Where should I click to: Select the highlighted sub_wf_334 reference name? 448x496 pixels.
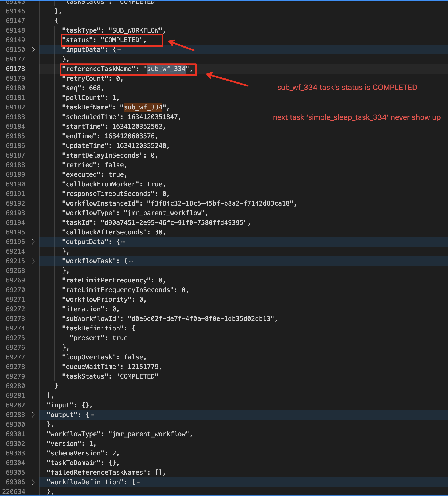166,69
